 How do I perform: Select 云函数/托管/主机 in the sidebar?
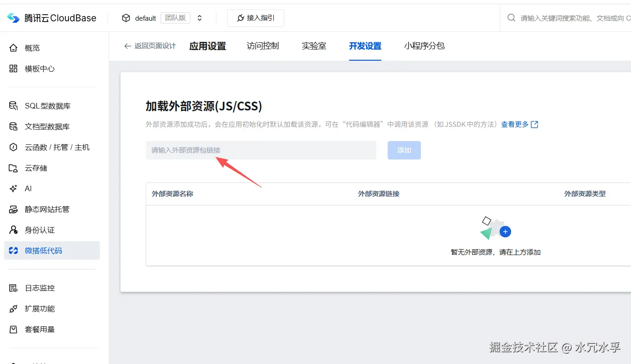[x=12, y=147]
